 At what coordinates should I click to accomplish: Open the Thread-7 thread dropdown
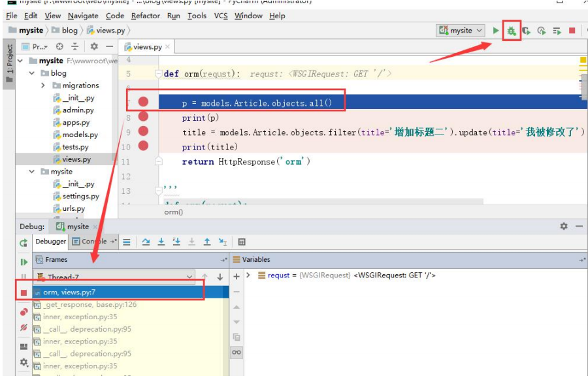[114, 277]
